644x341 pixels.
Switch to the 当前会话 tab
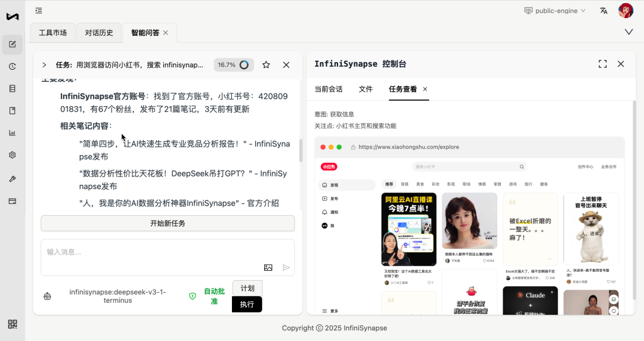coord(329,89)
